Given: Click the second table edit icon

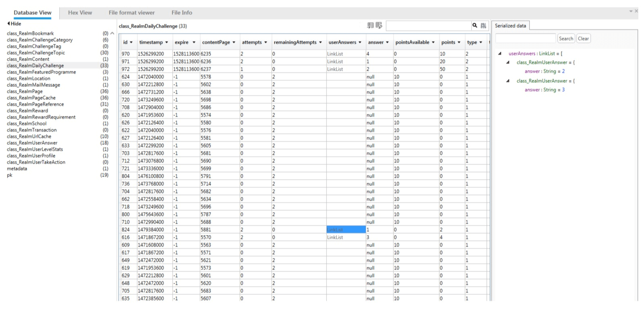Looking at the screenshot, I should click(x=379, y=25).
